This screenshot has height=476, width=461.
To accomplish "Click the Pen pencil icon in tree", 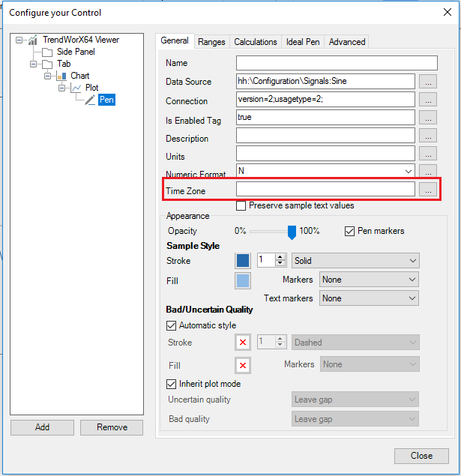I will pyautogui.click(x=90, y=100).
